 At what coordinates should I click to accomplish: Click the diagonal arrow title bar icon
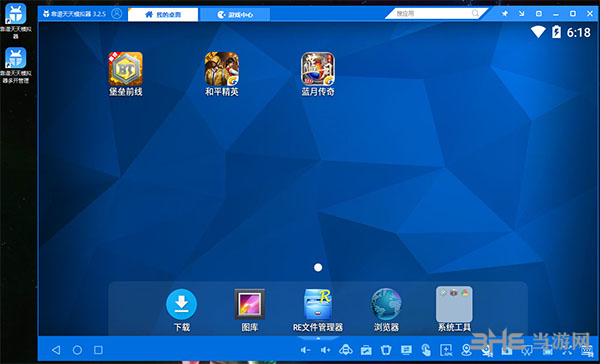522,13
